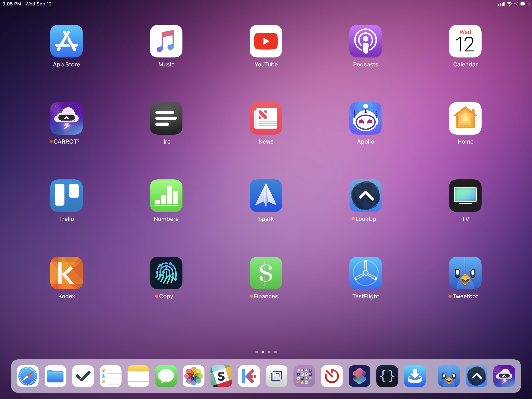
Task: Open the TestFlight app
Action: 366,273
